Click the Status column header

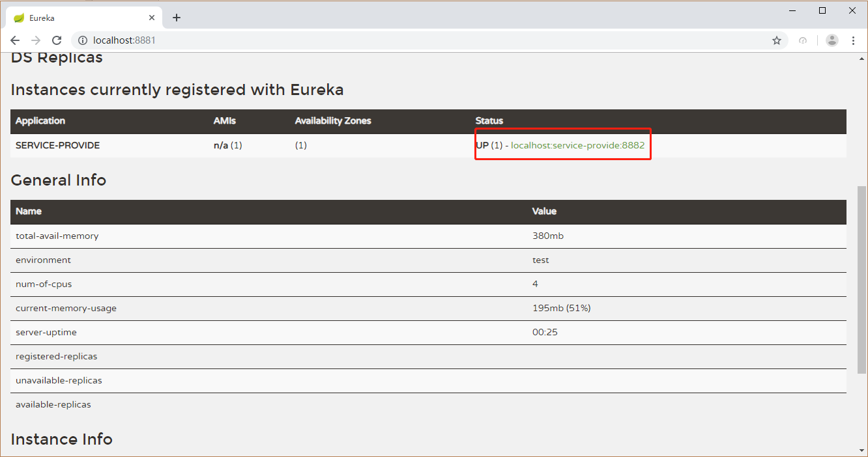point(489,121)
